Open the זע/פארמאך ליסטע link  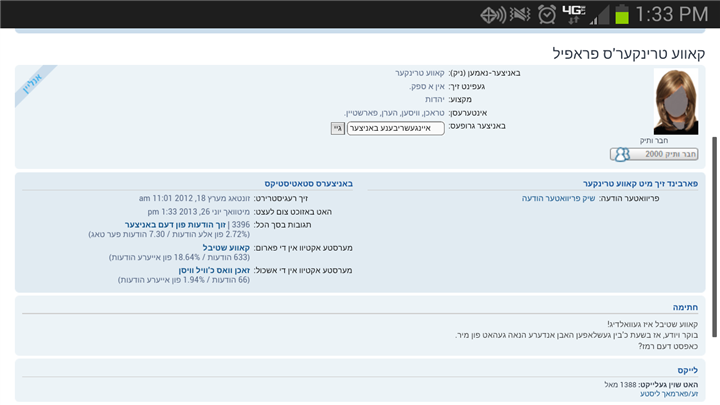[x=669, y=394]
